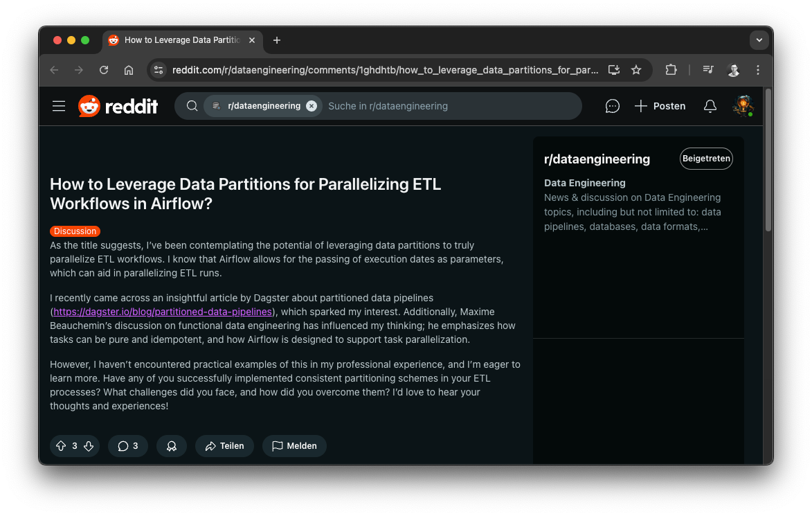Viewport: 812px width, 516px height.
Task: Downvote the post
Action: tap(89, 445)
